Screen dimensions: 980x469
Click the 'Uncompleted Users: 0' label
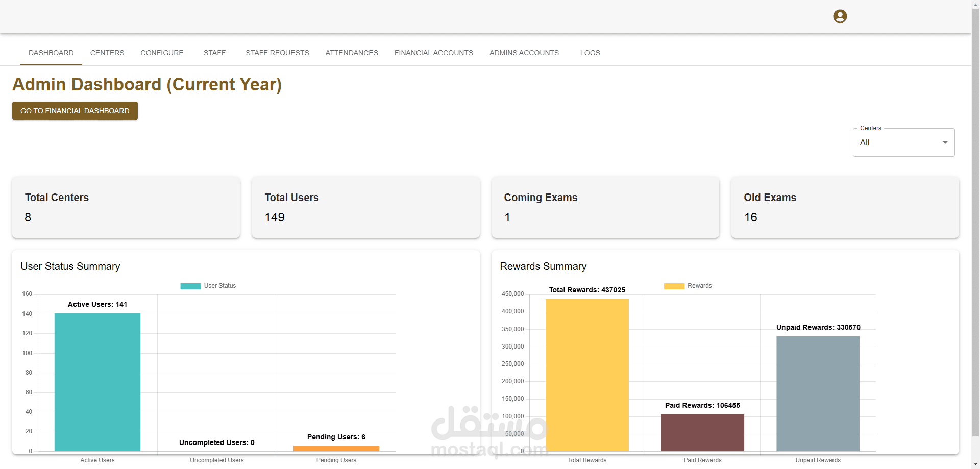point(217,442)
